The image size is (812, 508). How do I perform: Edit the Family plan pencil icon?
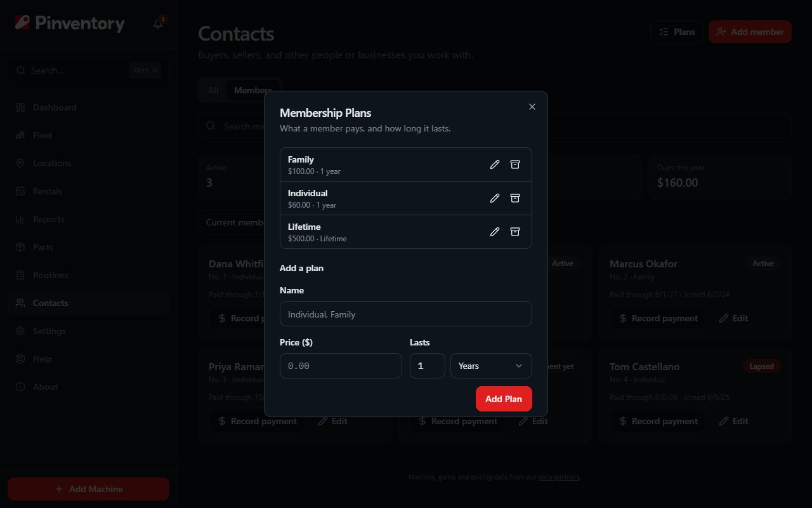495,164
